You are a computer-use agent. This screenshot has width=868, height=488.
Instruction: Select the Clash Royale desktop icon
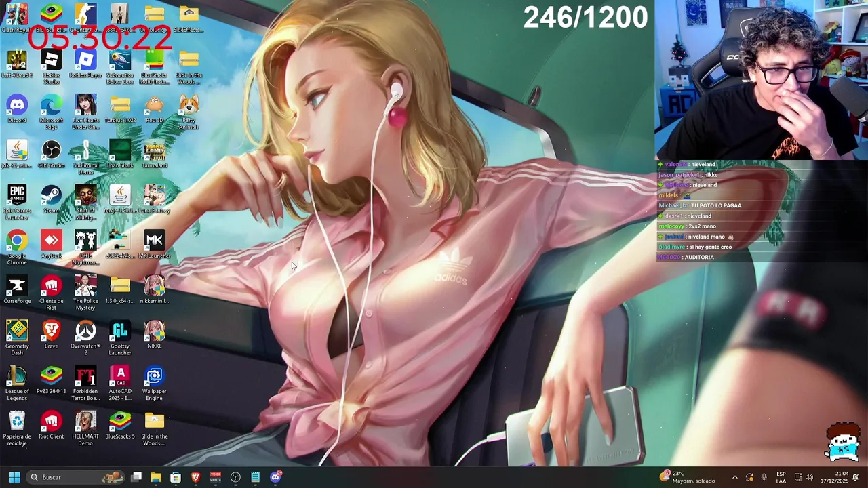(x=17, y=19)
